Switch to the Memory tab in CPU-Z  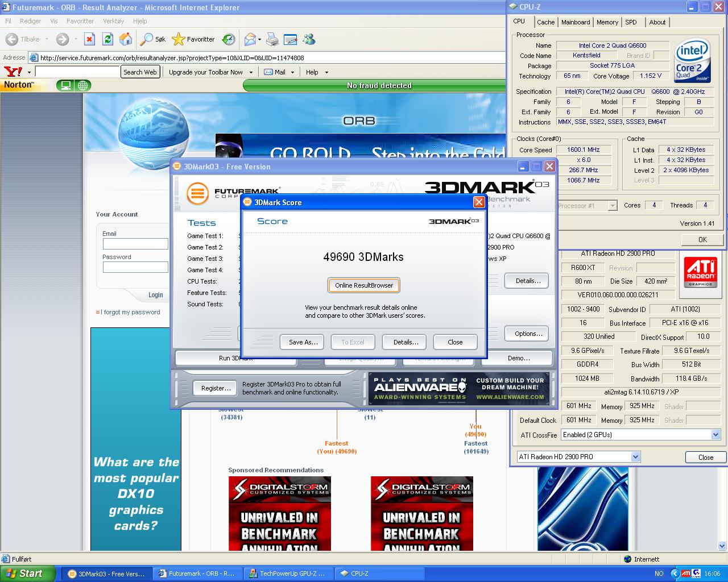click(x=607, y=22)
